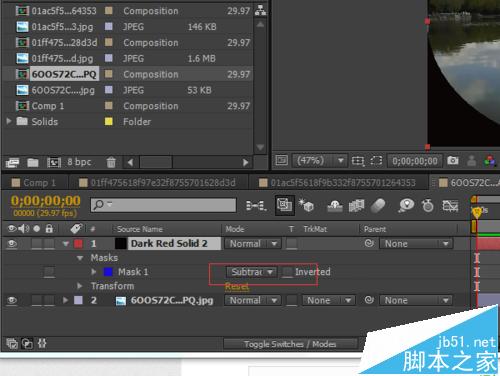Viewport: 500px width, 376px height.
Task: Click the lavender label color of layer 2
Action: pos(79,300)
